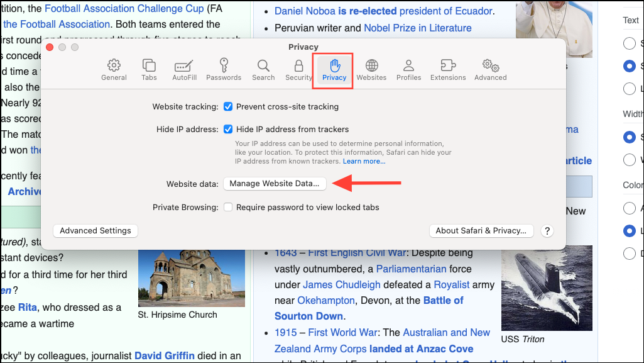Select second radio option under Width
The image size is (644, 363).
(x=629, y=160)
